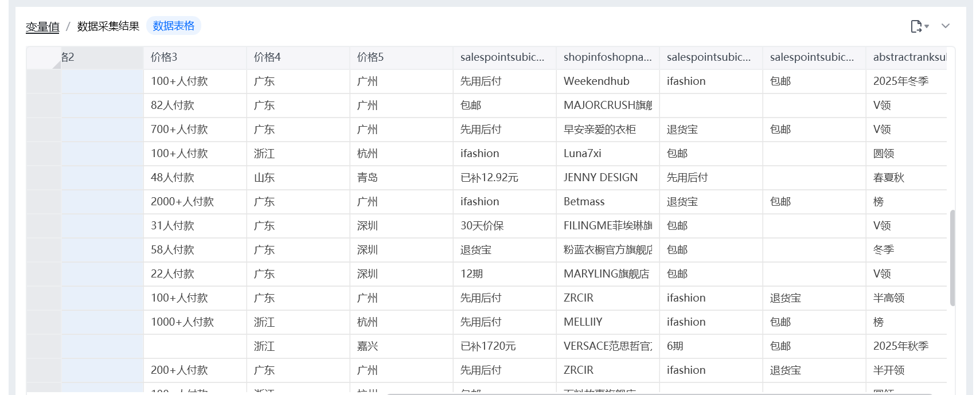The height and width of the screenshot is (395, 980).
Task: Click the 冬季 cell
Action: (x=907, y=250)
